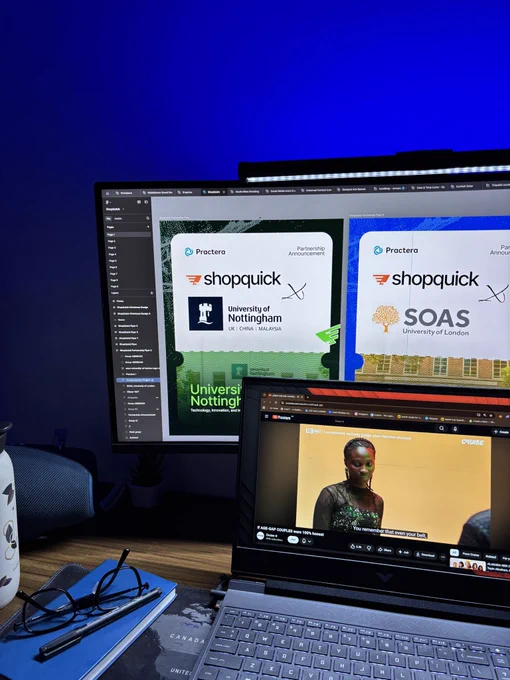510x680 pixels.
Task: Close the active Shopquick Figma tab
Action: click(224, 192)
